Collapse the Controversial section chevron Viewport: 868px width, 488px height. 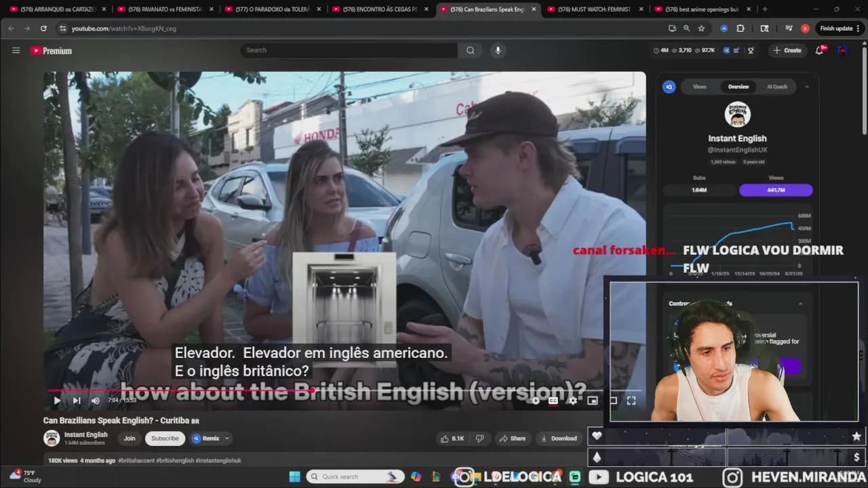[x=800, y=304]
